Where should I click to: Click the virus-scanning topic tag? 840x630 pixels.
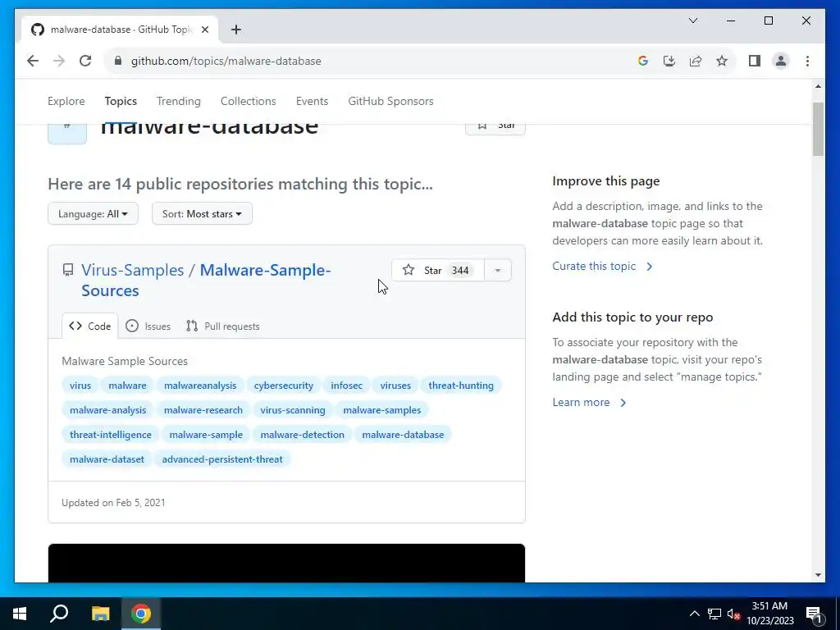point(293,410)
